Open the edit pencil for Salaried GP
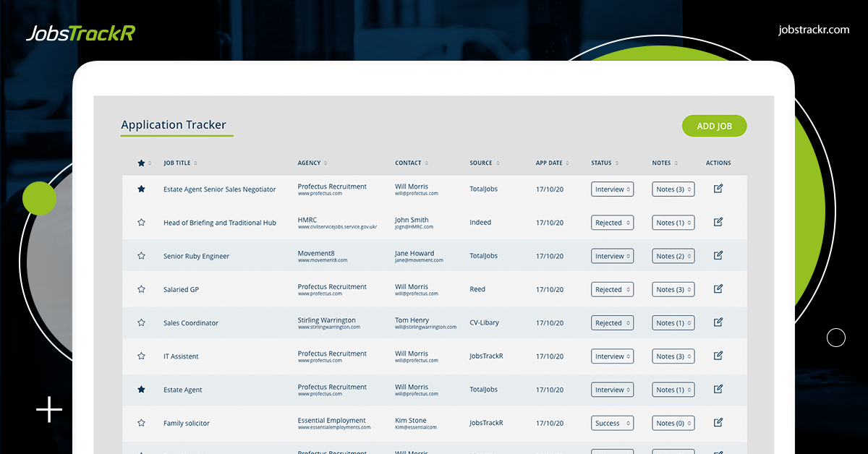This screenshot has width=868, height=454. point(718,288)
